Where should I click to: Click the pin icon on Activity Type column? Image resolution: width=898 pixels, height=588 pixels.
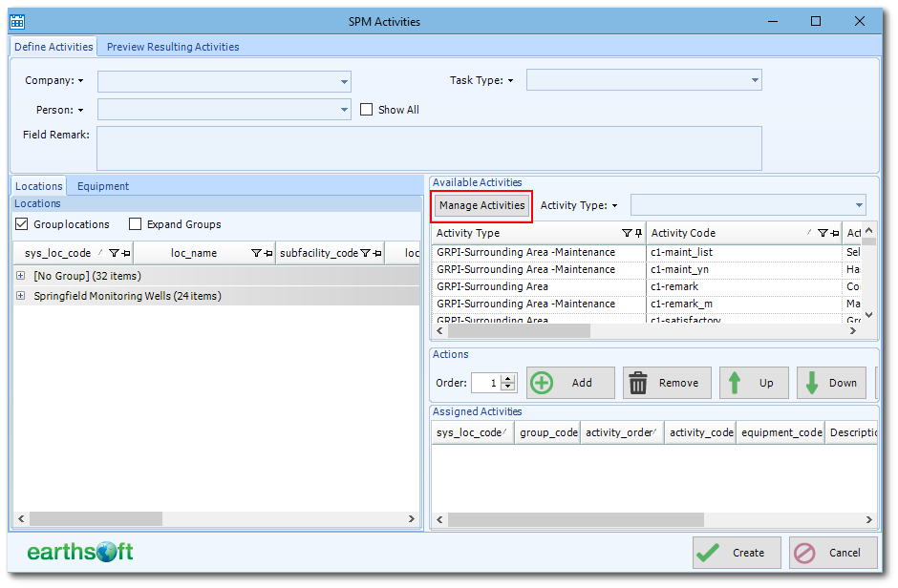point(638,232)
